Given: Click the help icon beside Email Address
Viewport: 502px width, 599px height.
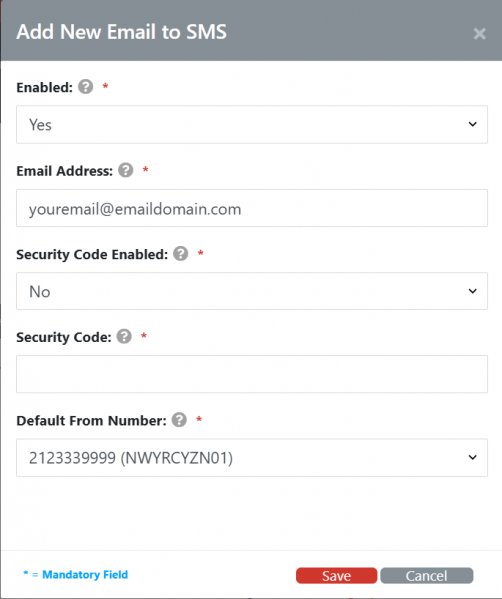Looking at the screenshot, I should coord(126,170).
